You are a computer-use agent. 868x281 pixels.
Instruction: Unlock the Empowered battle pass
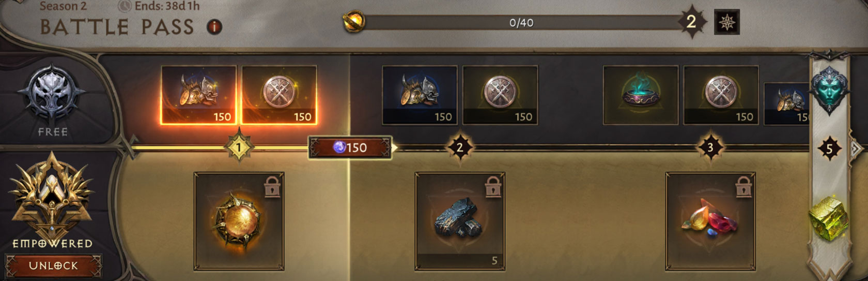(x=53, y=265)
